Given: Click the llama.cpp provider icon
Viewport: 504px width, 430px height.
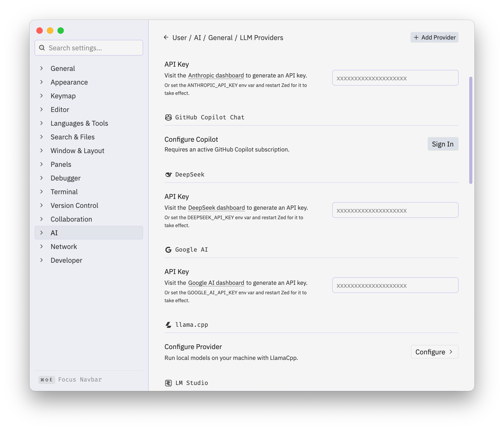Looking at the screenshot, I should click(168, 325).
